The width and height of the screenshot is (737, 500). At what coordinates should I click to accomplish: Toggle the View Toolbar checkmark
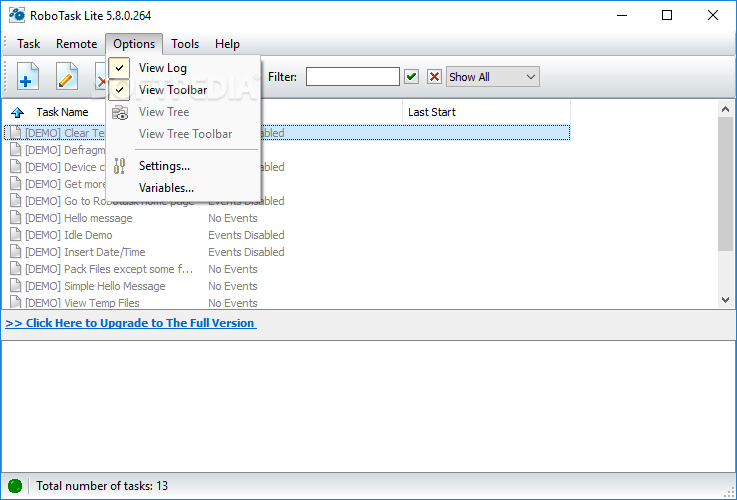click(x=119, y=90)
